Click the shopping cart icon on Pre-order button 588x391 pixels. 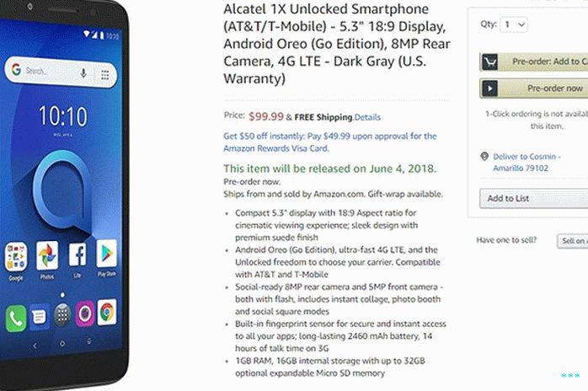point(489,62)
